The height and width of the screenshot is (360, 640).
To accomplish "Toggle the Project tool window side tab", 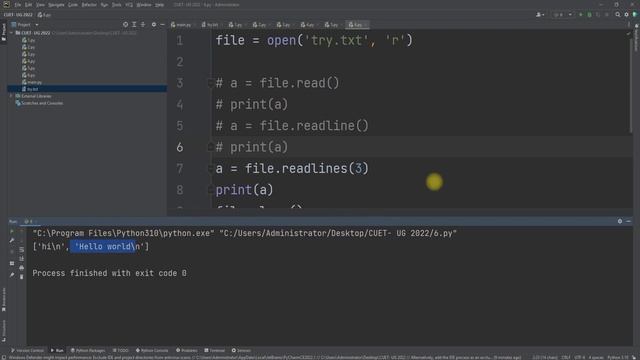I will click(4, 32).
